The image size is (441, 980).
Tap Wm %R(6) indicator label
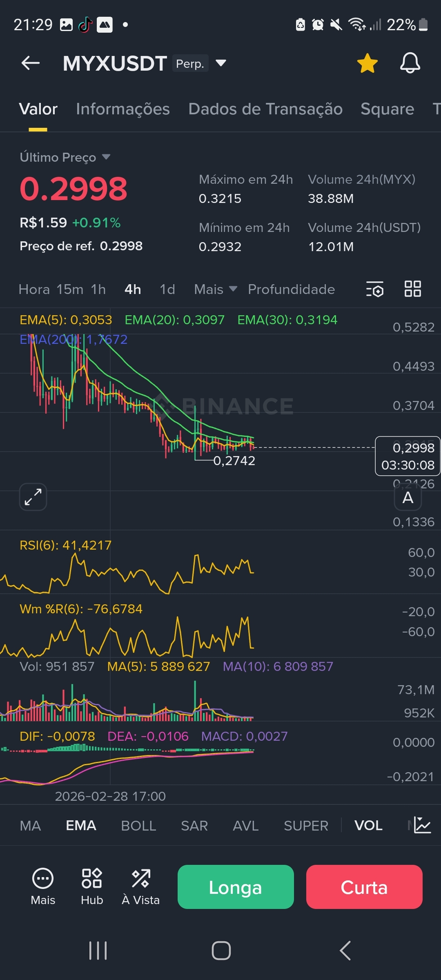[x=81, y=609]
